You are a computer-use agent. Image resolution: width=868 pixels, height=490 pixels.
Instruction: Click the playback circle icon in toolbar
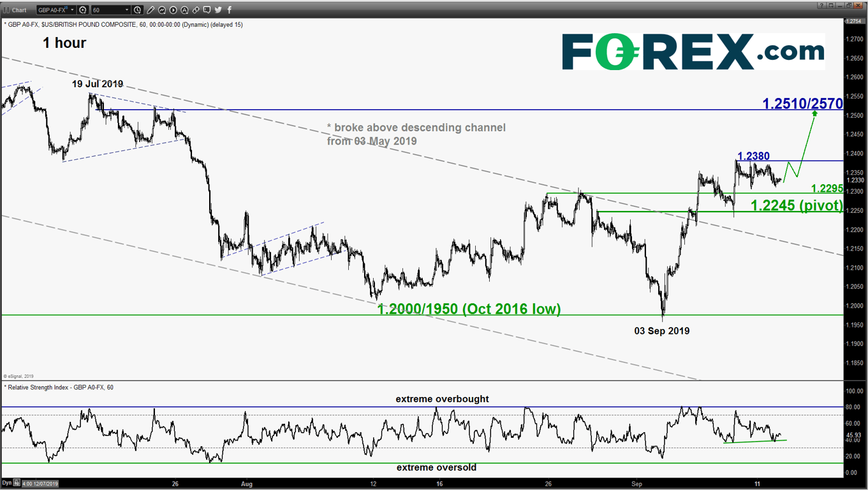pos(173,10)
